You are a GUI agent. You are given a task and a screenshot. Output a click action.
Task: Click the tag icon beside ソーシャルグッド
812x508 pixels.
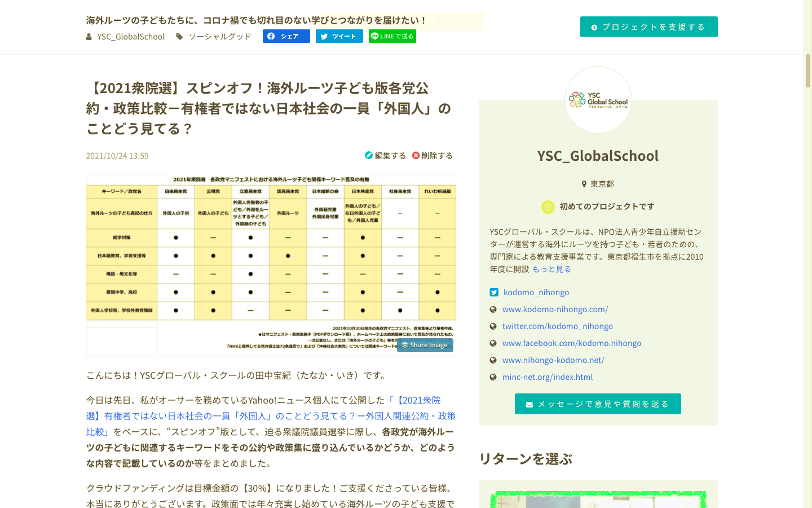click(x=179, y=36)
